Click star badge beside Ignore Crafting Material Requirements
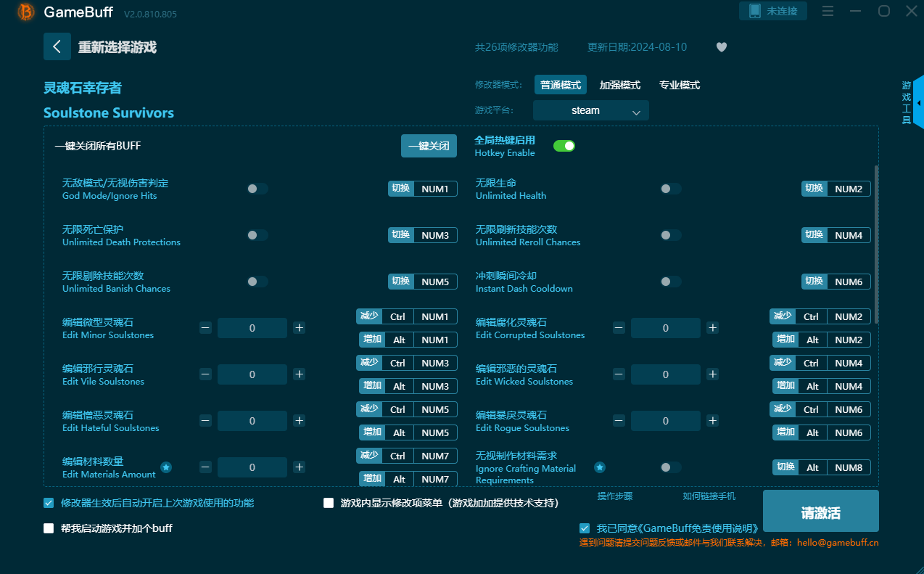 click(x=600, y=467)
